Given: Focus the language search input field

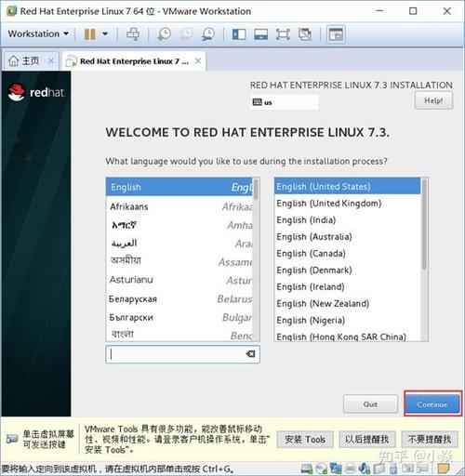Looking at the screenshot, I should (x=182, y=354).
